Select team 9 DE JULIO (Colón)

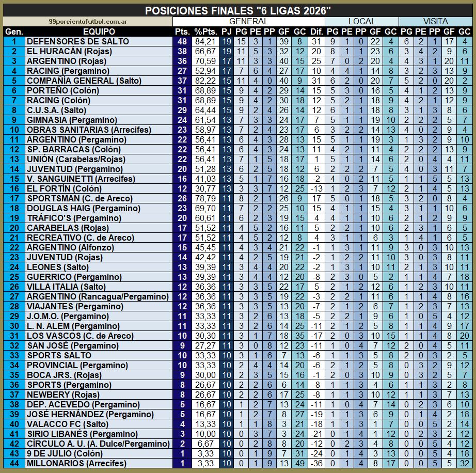click(x=65, y=453)
